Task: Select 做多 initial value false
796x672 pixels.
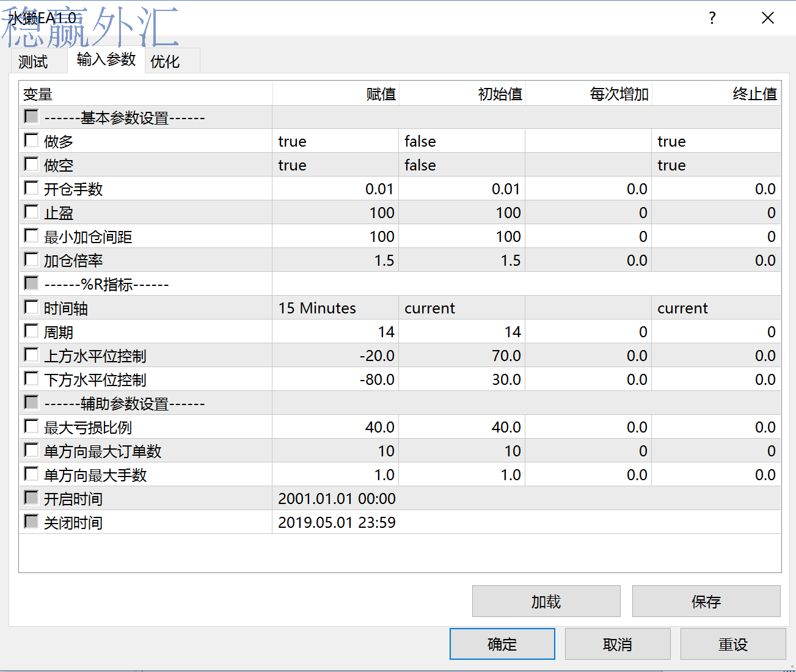Action: tap(462, 141)
